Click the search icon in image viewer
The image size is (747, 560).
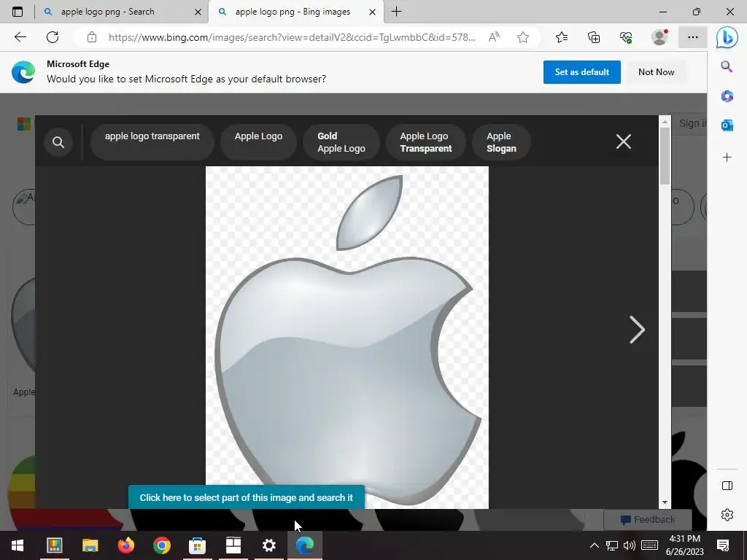click(58, 142)
